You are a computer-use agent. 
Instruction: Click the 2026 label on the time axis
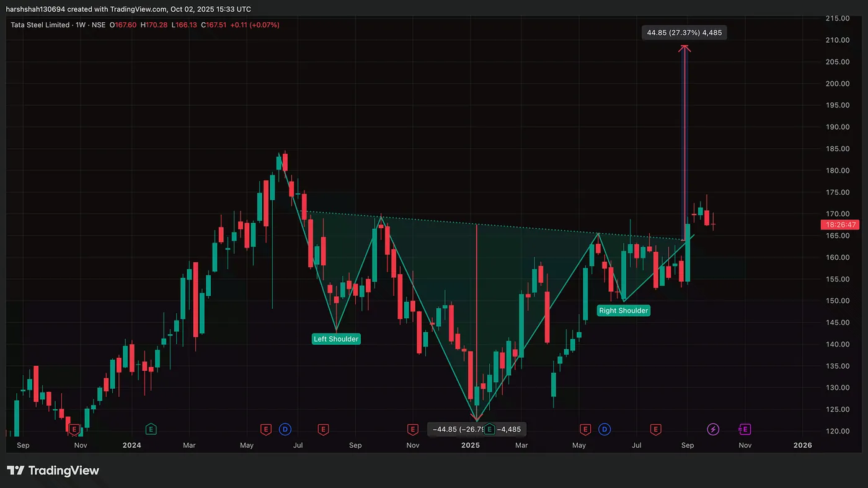pos(803,445)
